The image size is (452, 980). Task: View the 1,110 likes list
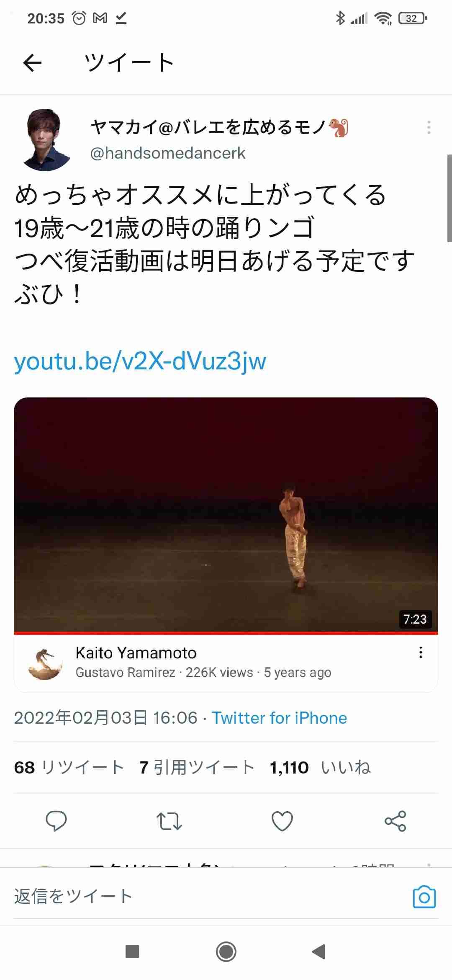320,768
